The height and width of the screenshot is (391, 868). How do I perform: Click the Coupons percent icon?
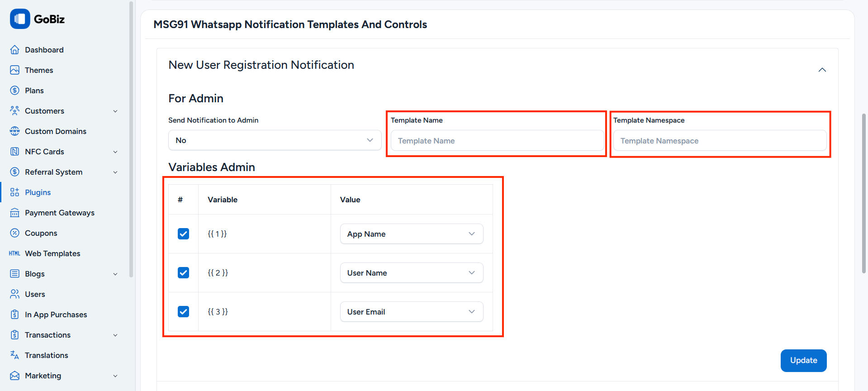point(15,233)
